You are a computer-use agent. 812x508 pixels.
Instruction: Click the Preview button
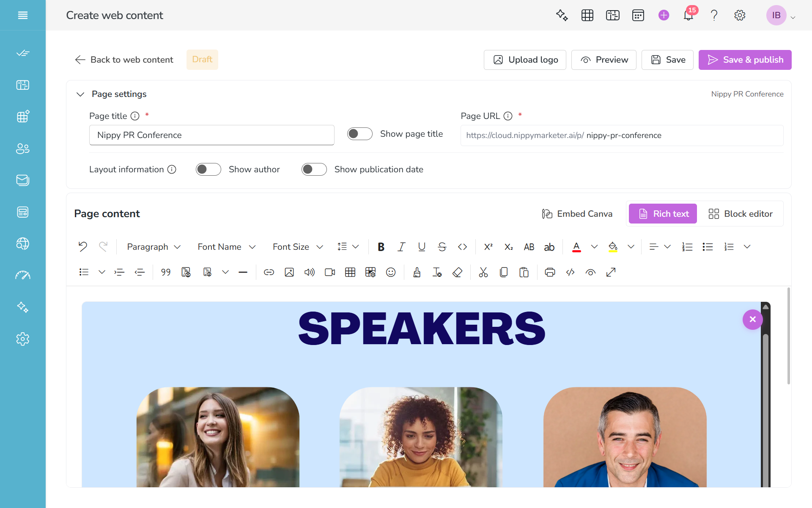[604, 60]
